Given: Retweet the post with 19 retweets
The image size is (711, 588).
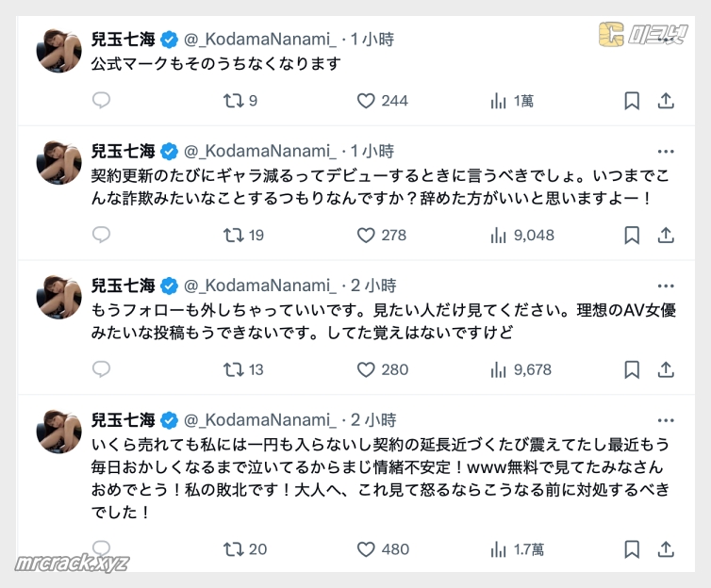Looking at the screenshot, I should [x=233, y=236].
